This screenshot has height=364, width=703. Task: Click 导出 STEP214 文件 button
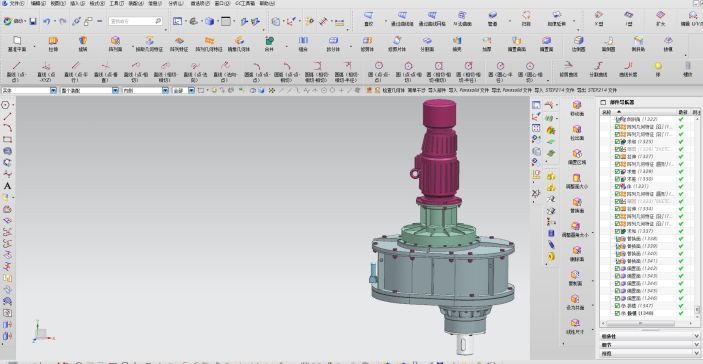pyautogui.click(x=596, y=91)
